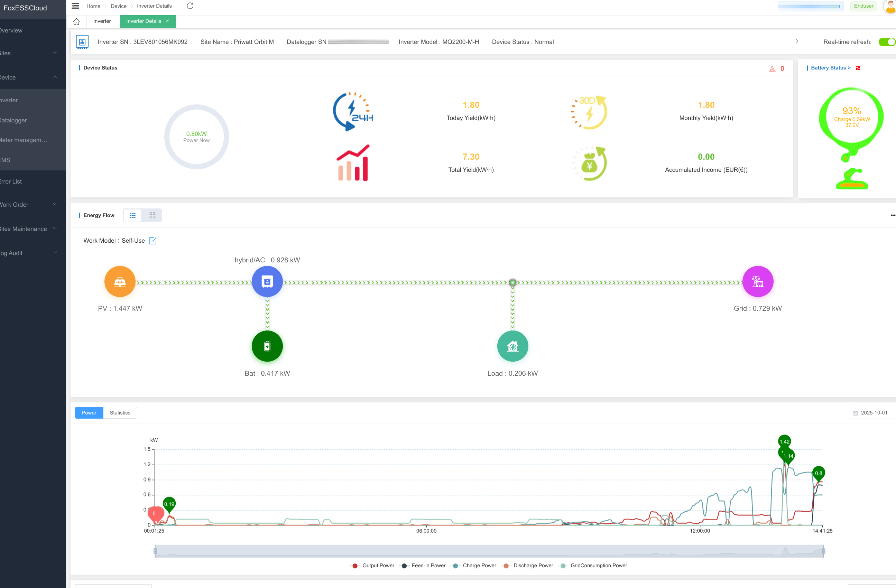Click the battery node icon
The width and height of the screenshot is (896, 588).
point(267,346)
